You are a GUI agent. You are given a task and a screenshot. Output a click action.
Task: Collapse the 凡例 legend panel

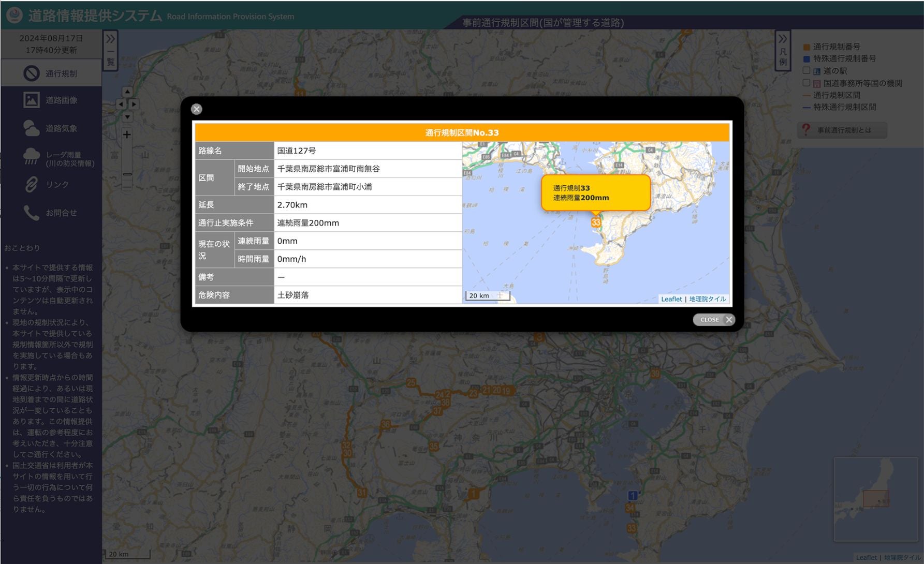coord(782,51)
